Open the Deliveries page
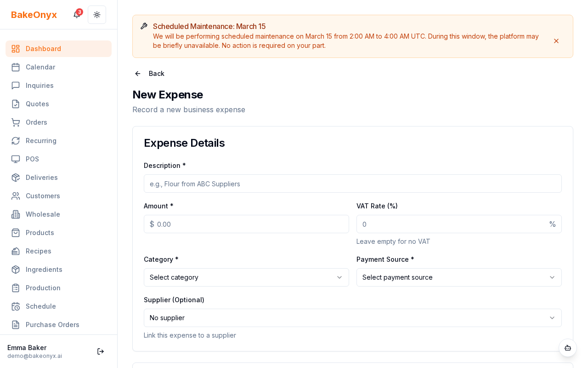588x368 pixels. tap(41, 178)
